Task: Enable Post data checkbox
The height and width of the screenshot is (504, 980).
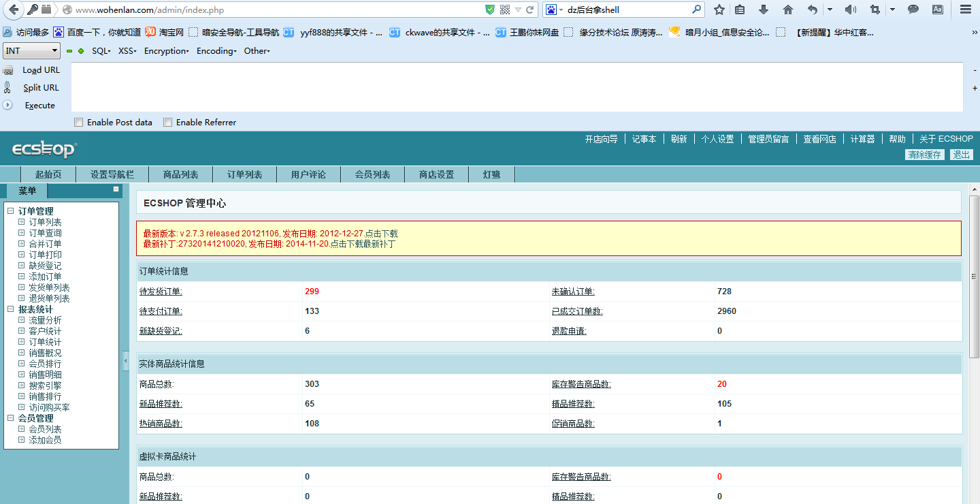Action: [x=79, y=123]
